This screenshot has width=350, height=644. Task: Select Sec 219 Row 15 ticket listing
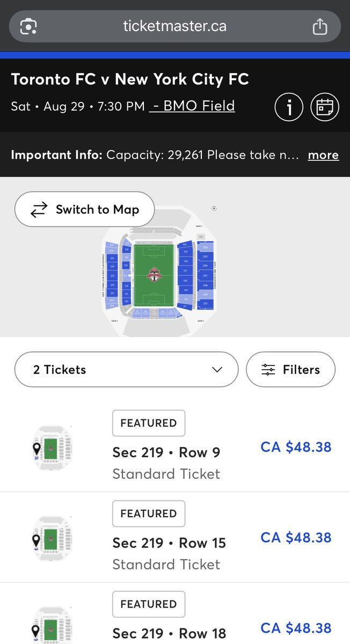coord(175,537)
